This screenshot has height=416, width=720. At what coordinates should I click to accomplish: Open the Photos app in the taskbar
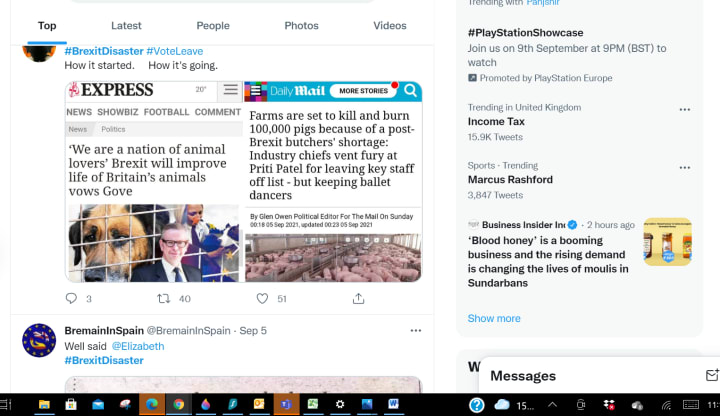(x=366, y=405)
